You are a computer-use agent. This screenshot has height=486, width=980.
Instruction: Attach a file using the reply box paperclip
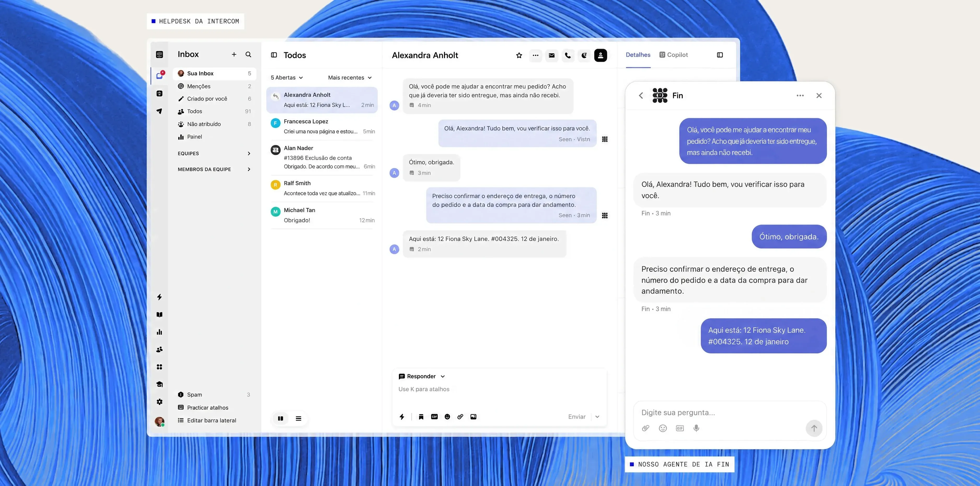tap(460, 417)
